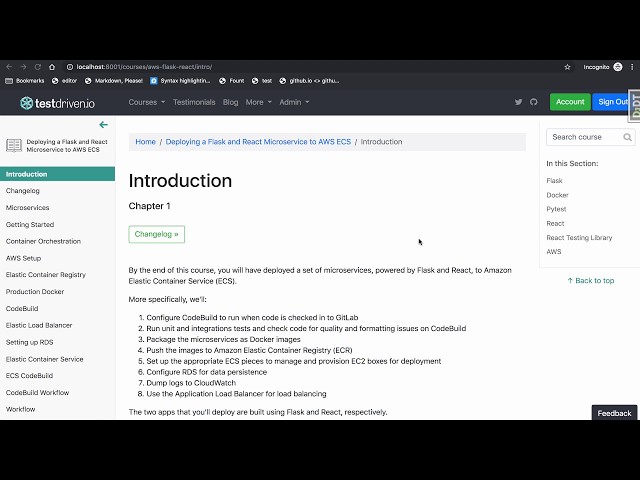Expand the Admin dropdown

294,102
